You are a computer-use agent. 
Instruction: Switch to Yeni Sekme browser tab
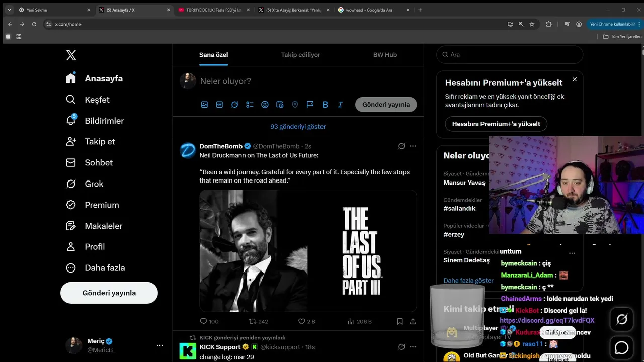click(54, 10)
